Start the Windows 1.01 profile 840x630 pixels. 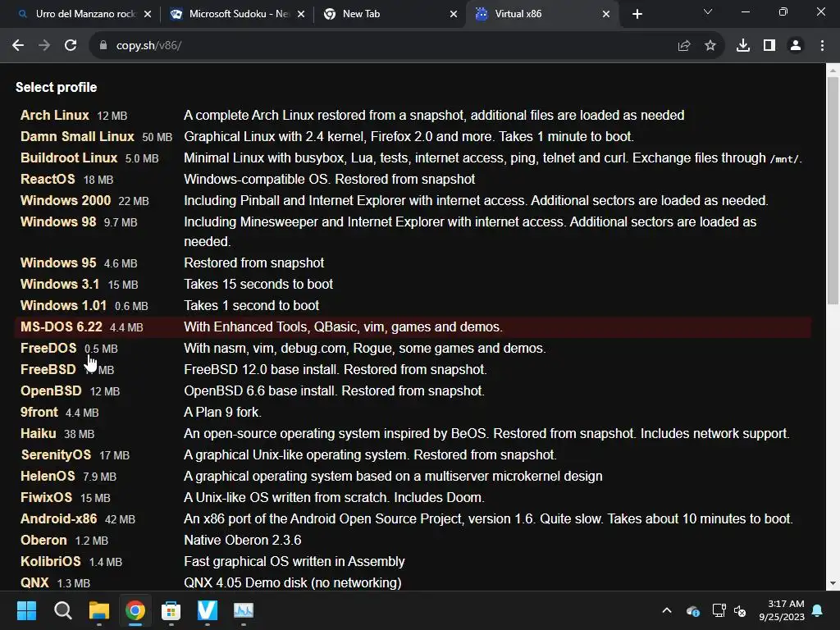coord(63,306)
